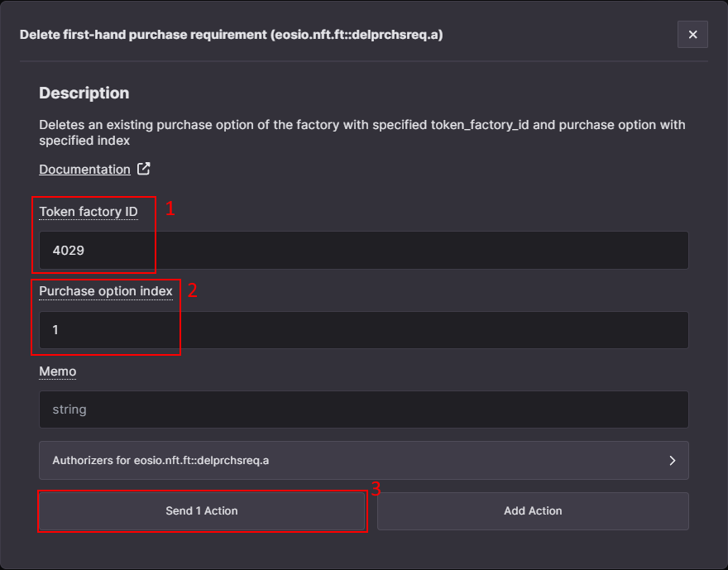
Task: Click the Description heading
Action: coord(84,93)
